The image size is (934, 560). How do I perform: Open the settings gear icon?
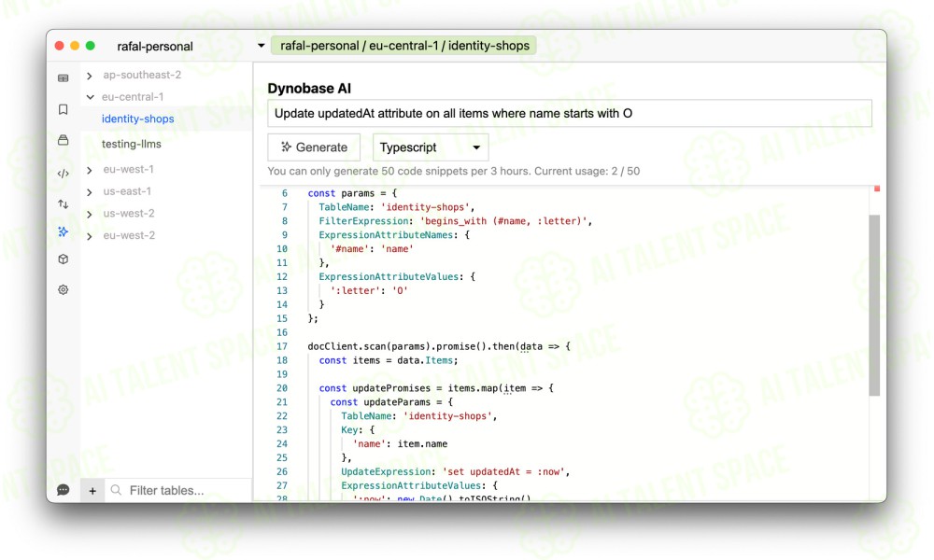(64, 290)
